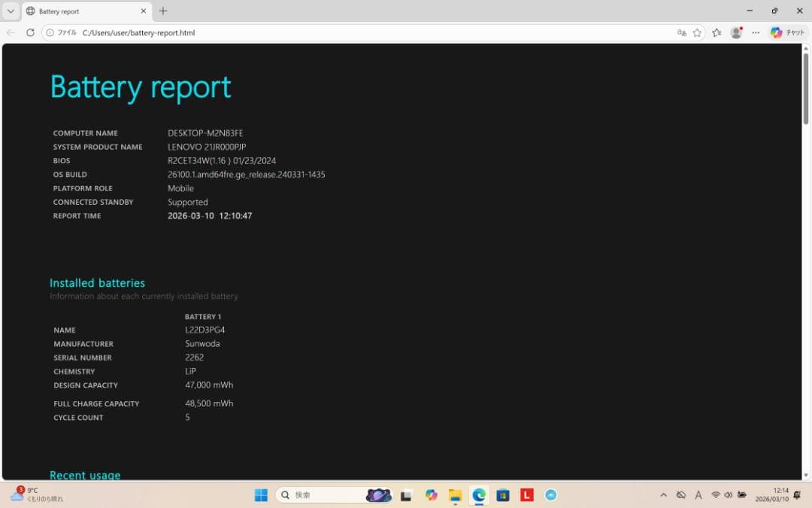Open the vertical tabs dropdown in Edge
This screenshot has width=812, height=508.
coord(11,11)
